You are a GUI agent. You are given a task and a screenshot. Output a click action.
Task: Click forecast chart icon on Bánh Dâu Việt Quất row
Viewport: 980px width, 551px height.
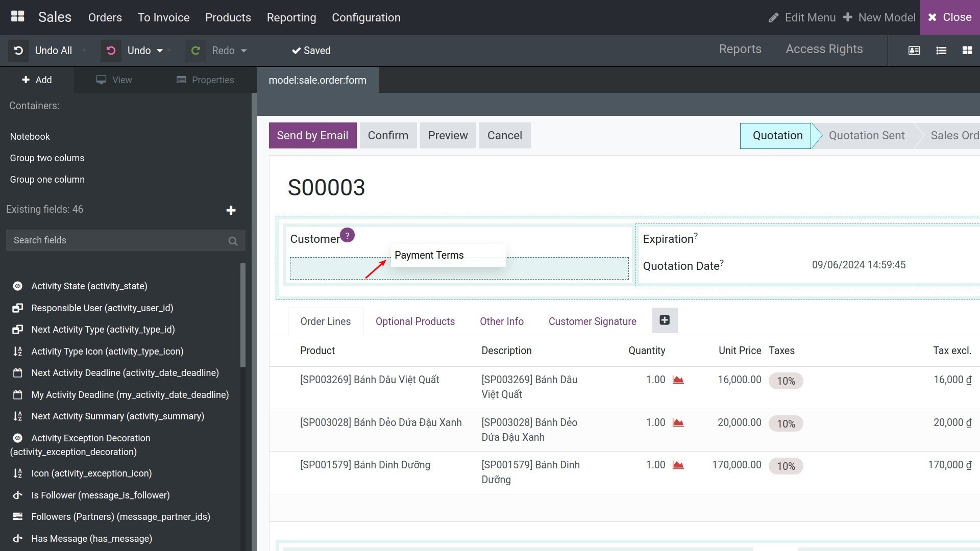(x=678, y=380)
